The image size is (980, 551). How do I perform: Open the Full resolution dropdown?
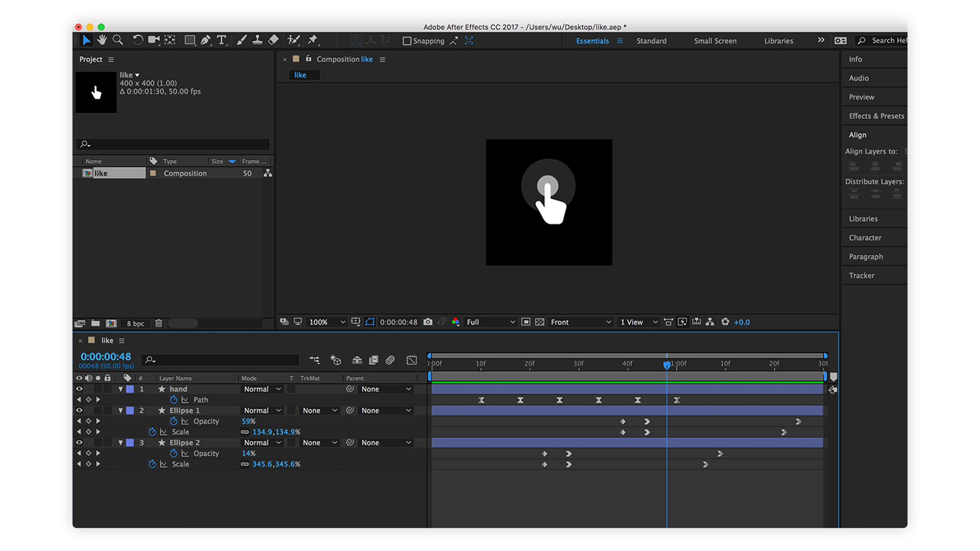[491, 322]
